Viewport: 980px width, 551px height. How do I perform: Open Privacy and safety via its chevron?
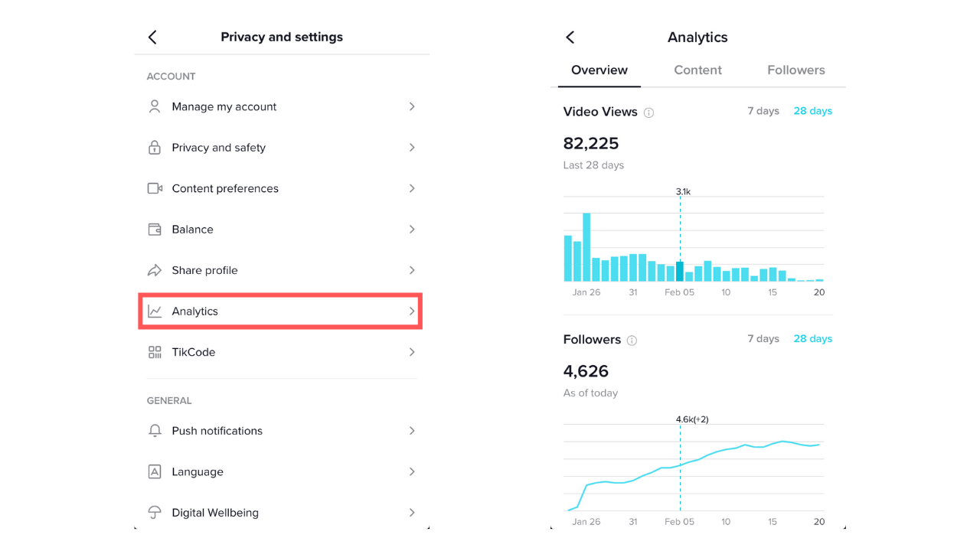coord(412,148)
